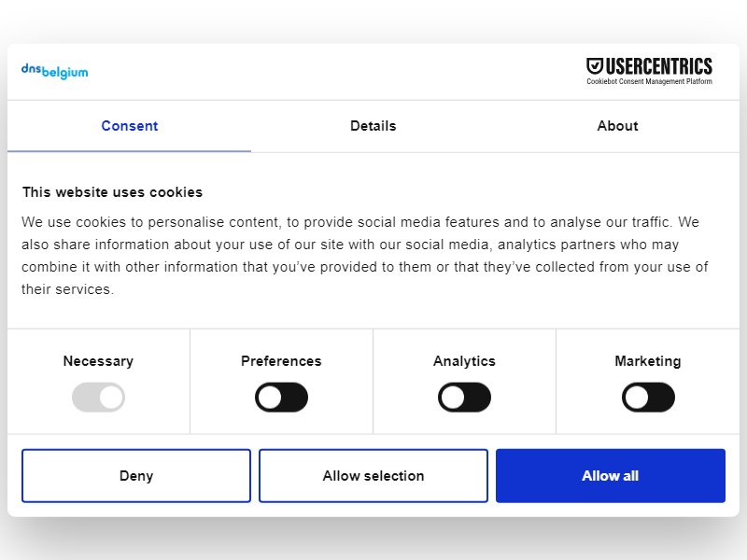Viewport: 747px width, 560px height.
Task: Click the USERCENTRICS wordmark text
Action: click(x=659, y=66)
